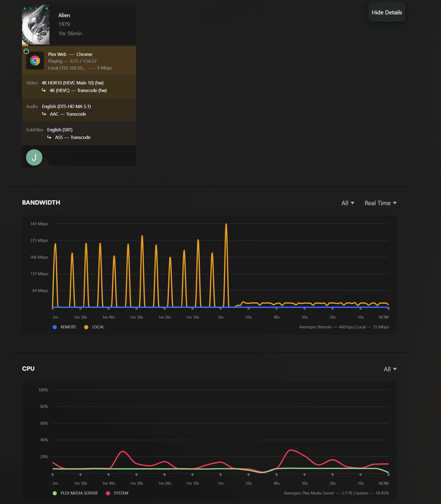The image size is (441, 504).
Task: Open the Alien movie poster thumbnail
Action: point(36,25)
